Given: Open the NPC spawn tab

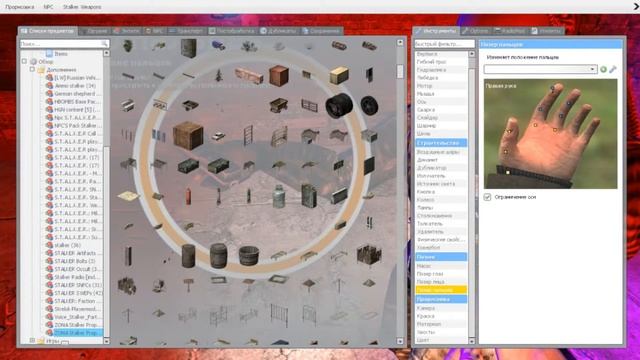Looking at the screenshot, I should pos(155,31).
